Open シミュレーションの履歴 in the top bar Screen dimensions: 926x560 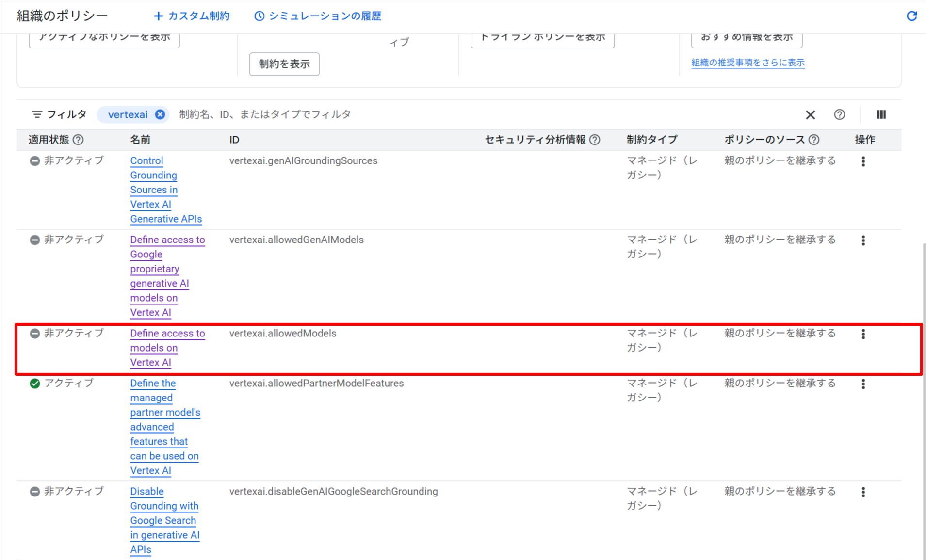click(x=318, y=16)
